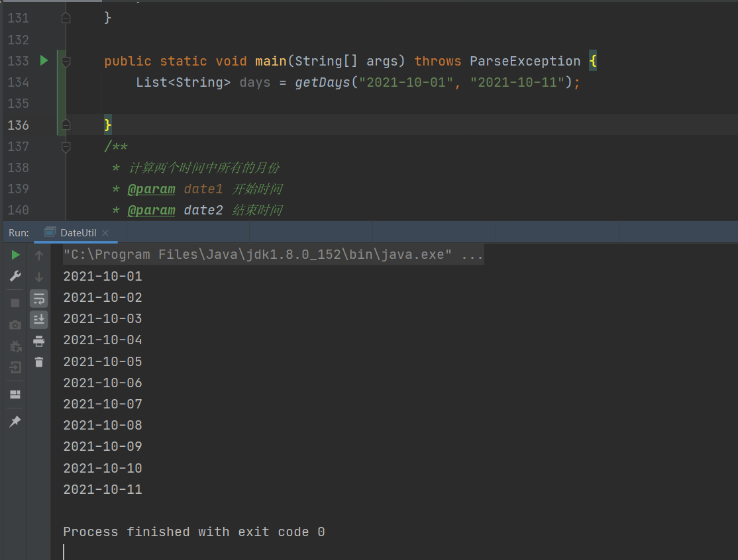Attach debugger bug icon in Run panel
The width and height of the screenshot is (738, 560).
15,347
